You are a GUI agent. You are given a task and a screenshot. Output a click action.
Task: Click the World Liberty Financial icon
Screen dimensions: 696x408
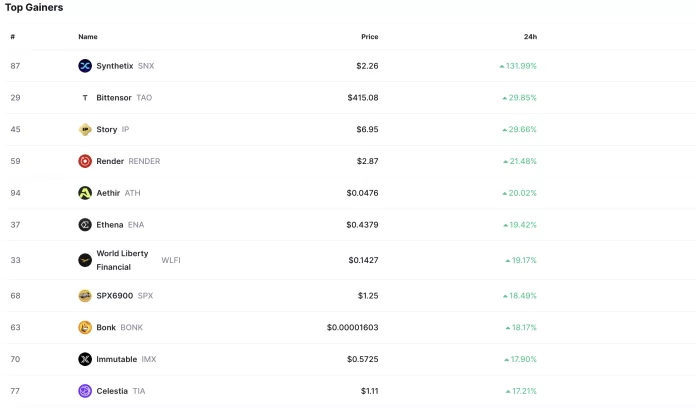pyautogui.click(x=85, y=260)
